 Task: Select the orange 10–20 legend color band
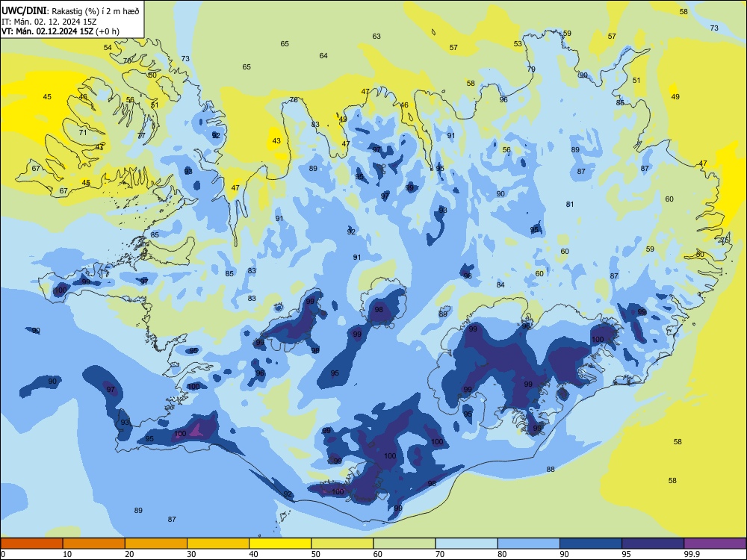94,544
